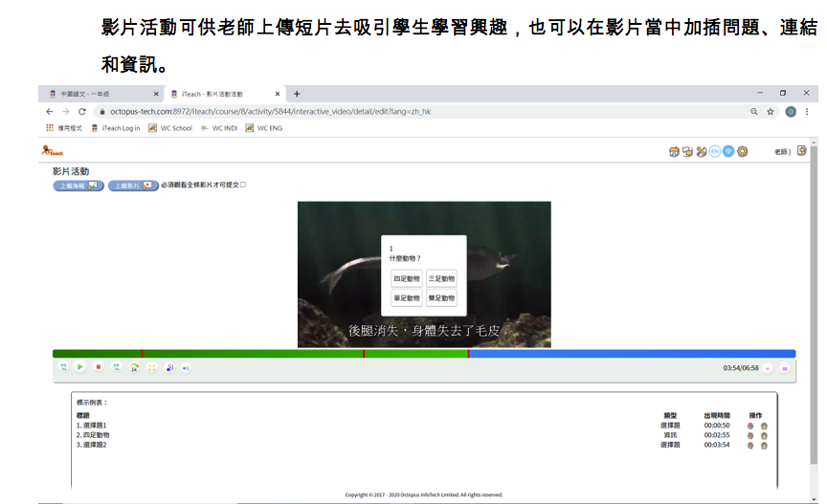This screenshot has height=504, width=827.
Task: Edit the 選擇題2 marker row
Action: point(750,446)
